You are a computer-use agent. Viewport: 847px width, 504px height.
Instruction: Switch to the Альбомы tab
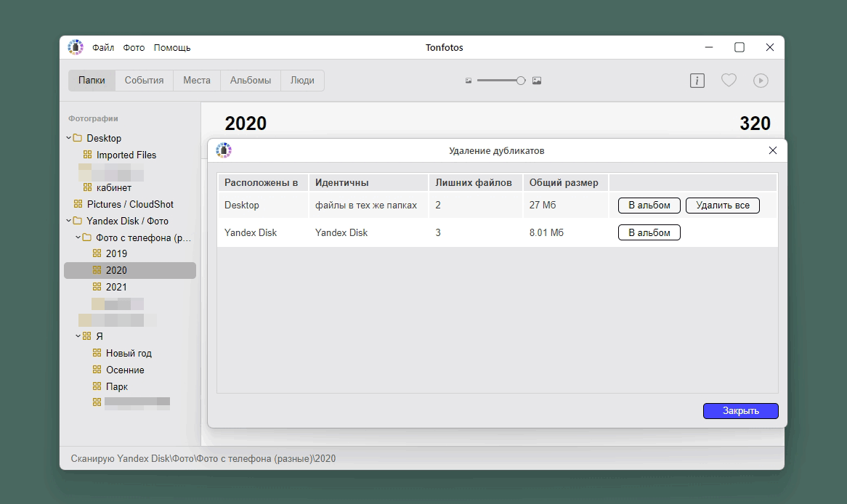pyautogui.click(x=250, y=81)
